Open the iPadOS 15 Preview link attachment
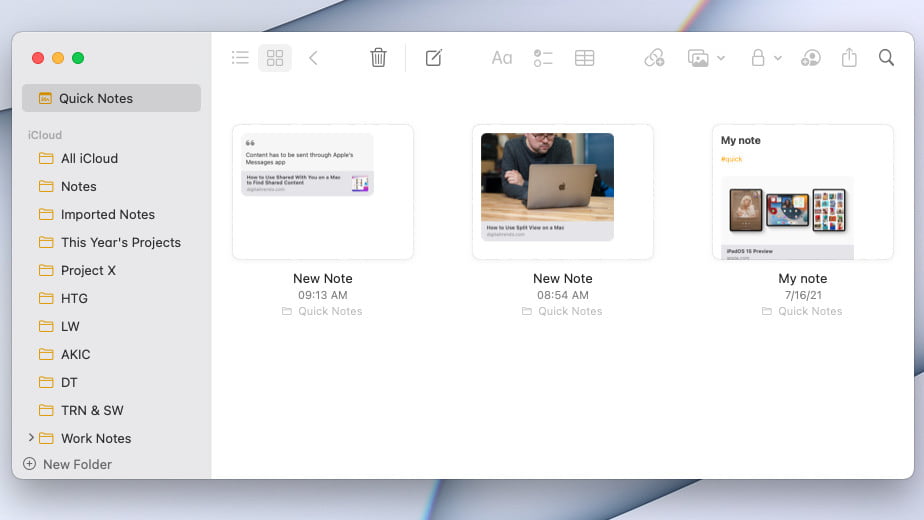 coord(787,218)
